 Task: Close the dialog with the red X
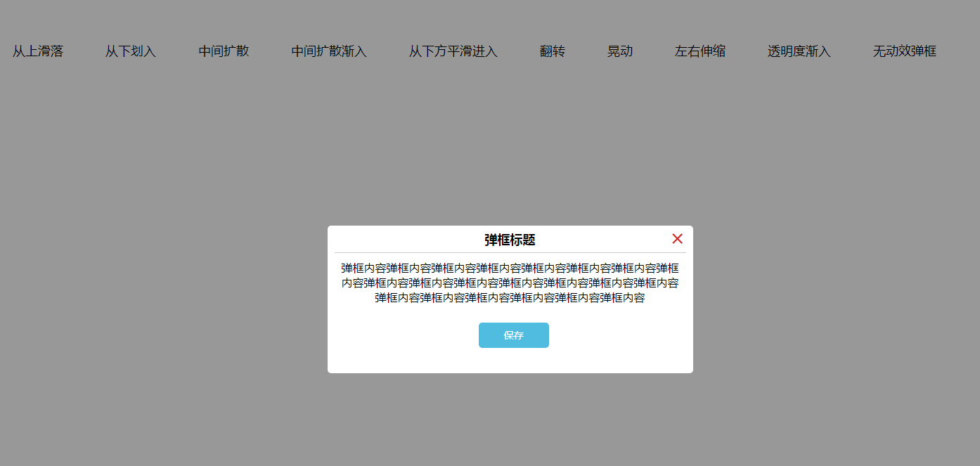[677, 239]
